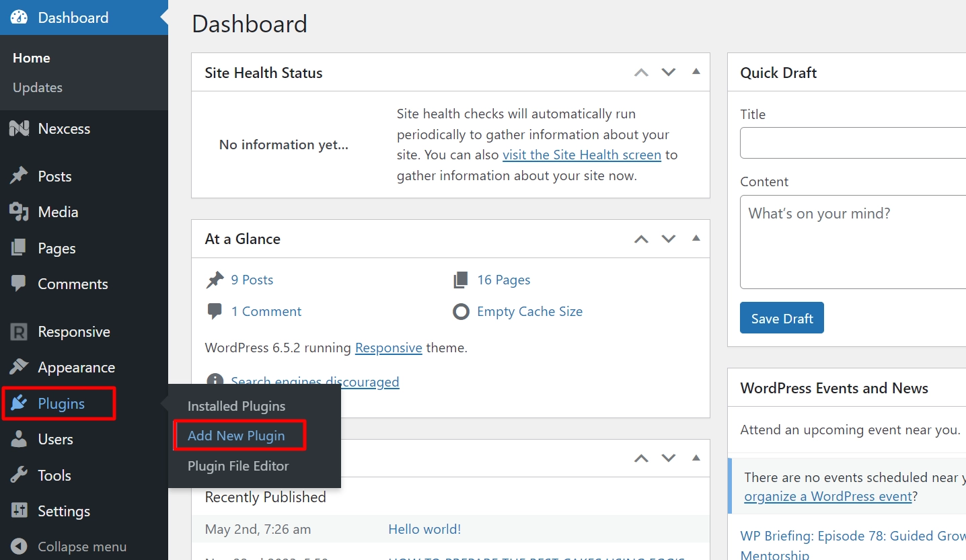Click the Quick Draft Title field
This screenshot has height=560, width=966.
(x=853, y=143)
